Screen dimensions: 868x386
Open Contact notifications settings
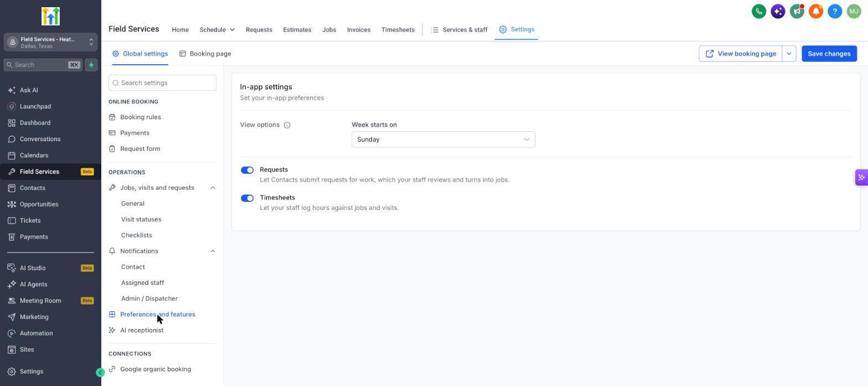(133, 267)
